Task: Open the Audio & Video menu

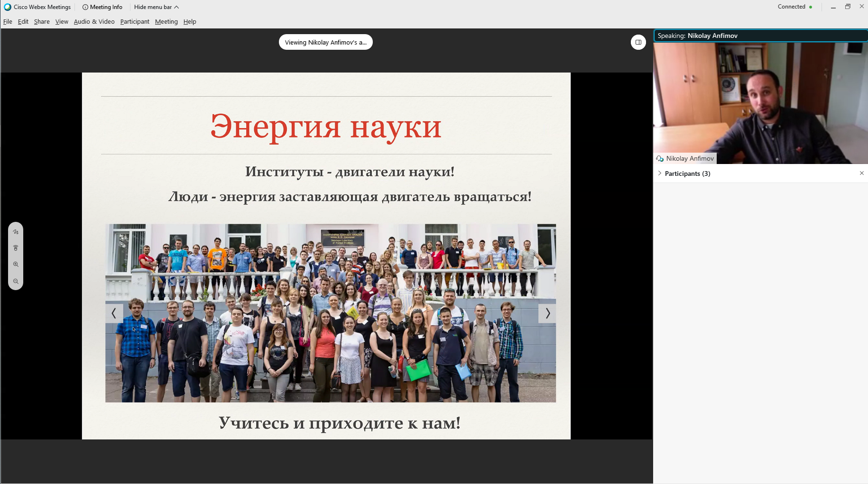Action: tap(94, 22)
